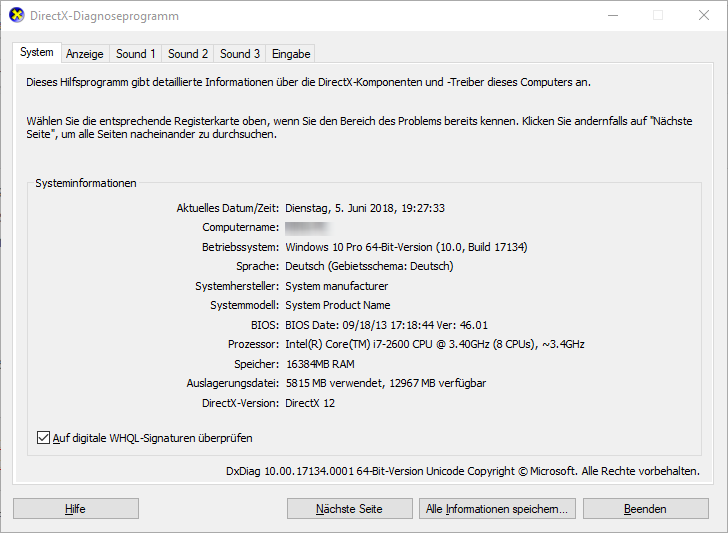This screenshot has width=728, height=533.
Task: Click the Speicher label
Action: click(x=256, y=364)
